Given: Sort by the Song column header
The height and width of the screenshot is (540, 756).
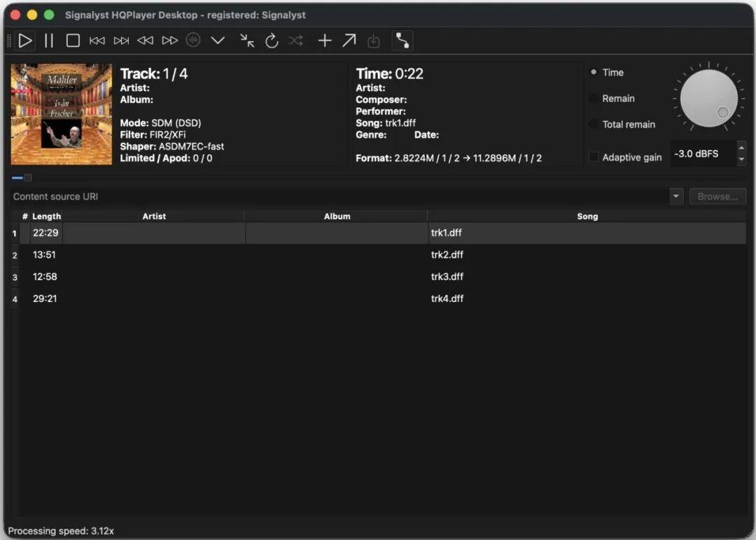Looking at the screenshot, I should [x=587, y=216].
